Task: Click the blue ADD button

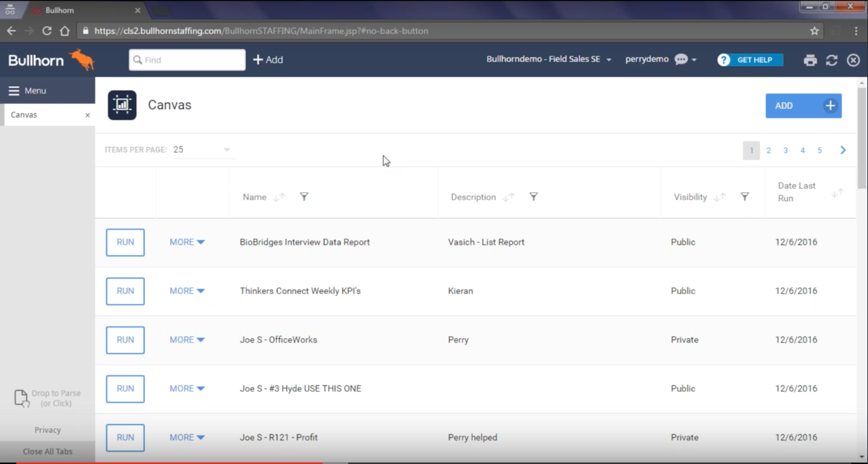Action: [x=803, y=106]
